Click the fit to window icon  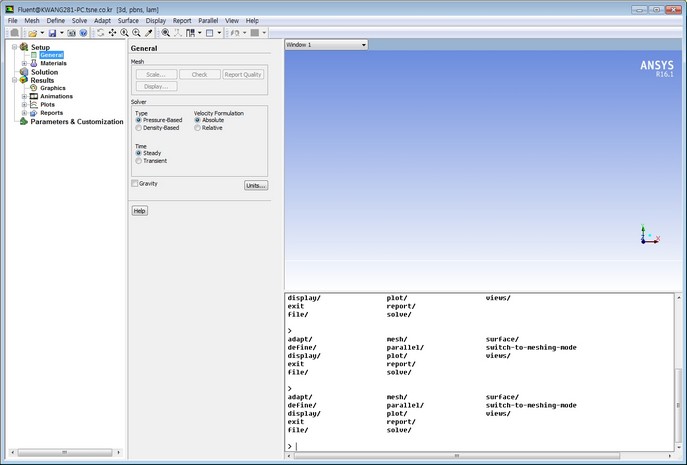(166, 33)
